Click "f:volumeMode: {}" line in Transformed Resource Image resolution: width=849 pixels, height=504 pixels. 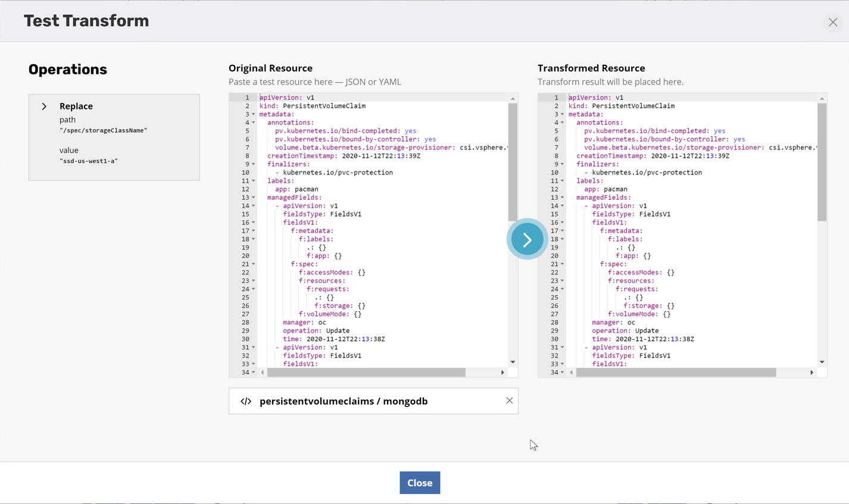click(639, 314)
